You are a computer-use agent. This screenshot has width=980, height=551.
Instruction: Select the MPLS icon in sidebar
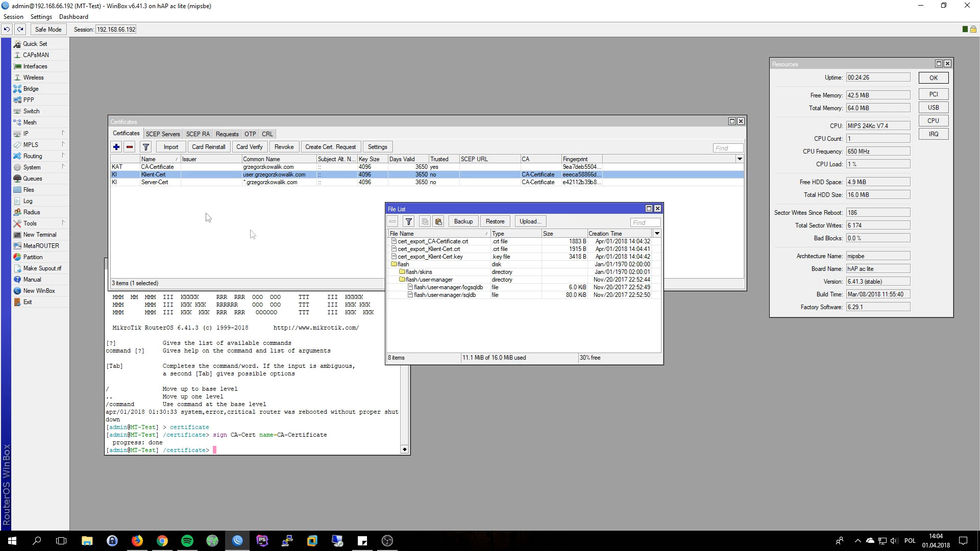[30, 144]
